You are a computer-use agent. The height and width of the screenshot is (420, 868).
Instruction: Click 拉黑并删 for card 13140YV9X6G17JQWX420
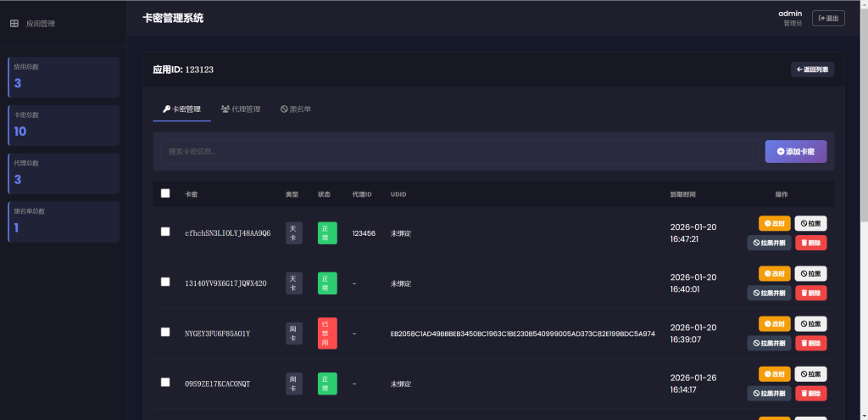(769, 293)
